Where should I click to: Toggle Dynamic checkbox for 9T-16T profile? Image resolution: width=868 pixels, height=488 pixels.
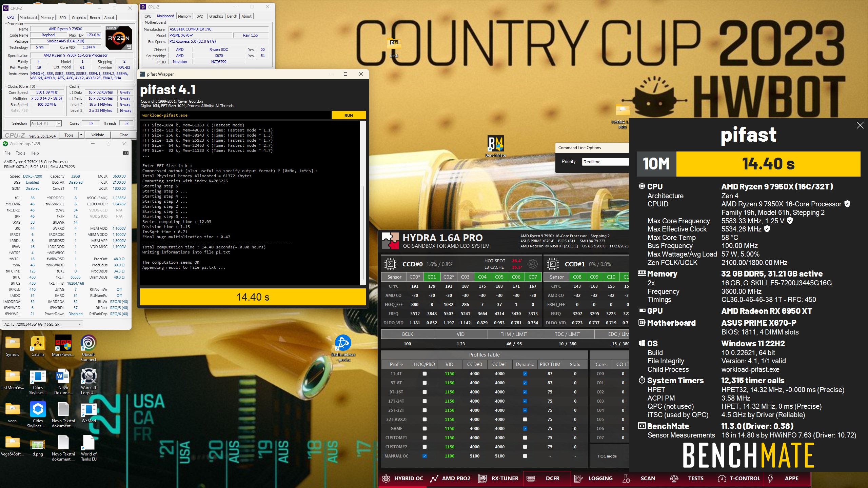point(525,392)
